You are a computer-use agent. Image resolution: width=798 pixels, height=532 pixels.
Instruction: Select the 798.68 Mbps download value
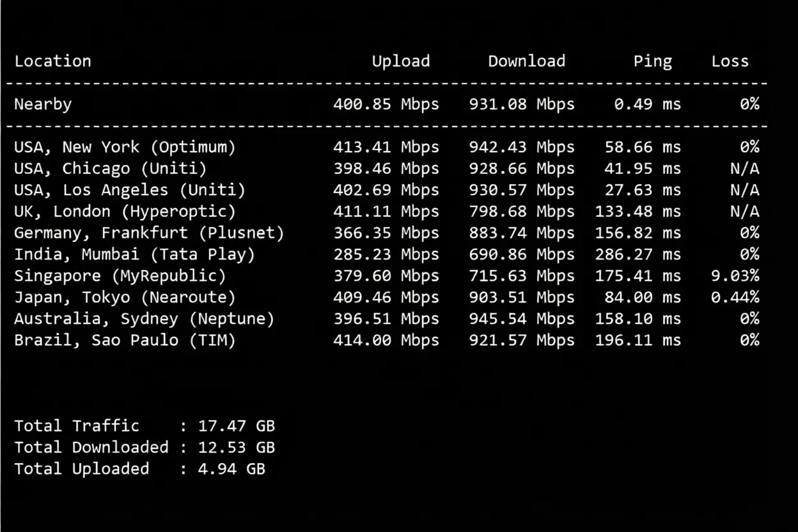[522, 212]
